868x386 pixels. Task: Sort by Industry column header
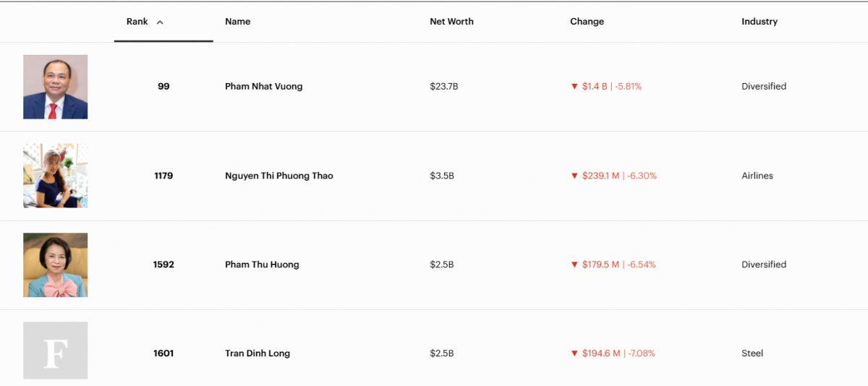point(759,22)
